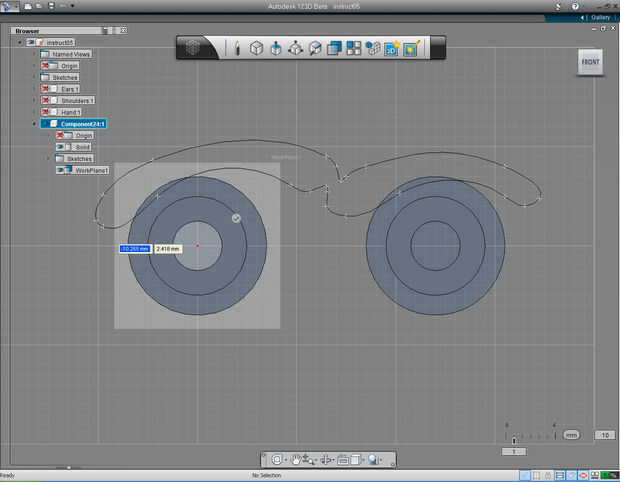Click the Save icon in title bar
Image resolution: width=620 pixels, height=482 pixels.
(x=50, y=6)
